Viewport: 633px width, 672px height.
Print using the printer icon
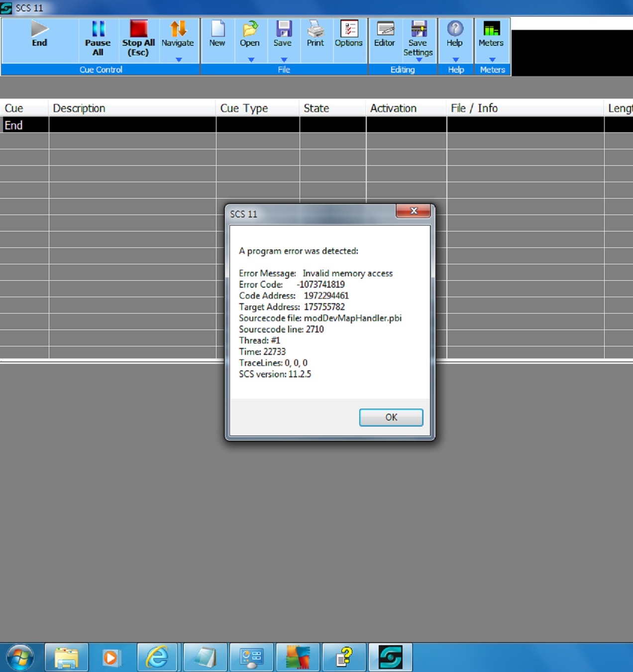(x=315, y=30)
